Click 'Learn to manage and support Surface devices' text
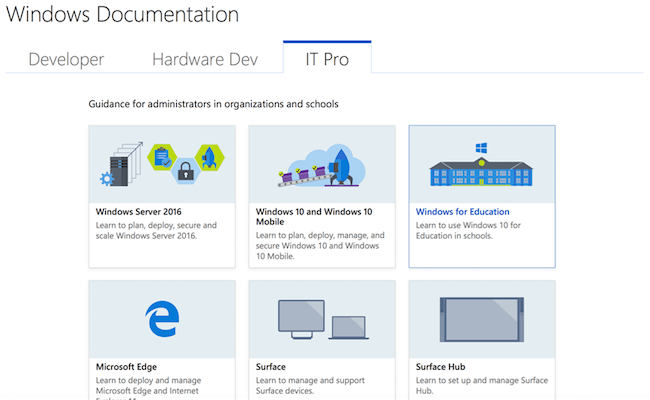 [x=310, y=385]
